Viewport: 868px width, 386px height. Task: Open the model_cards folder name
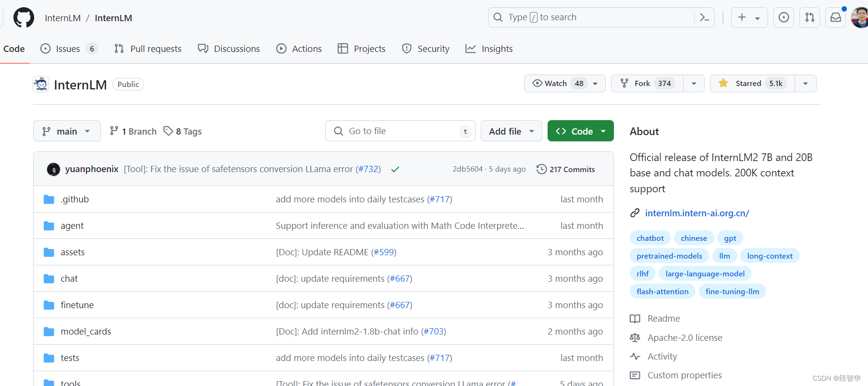point(86,332)
